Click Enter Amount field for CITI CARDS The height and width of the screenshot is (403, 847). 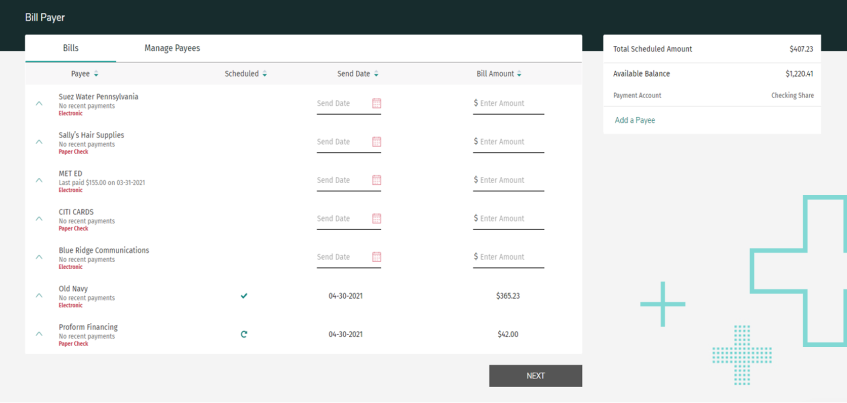click(x=511, y=218)
